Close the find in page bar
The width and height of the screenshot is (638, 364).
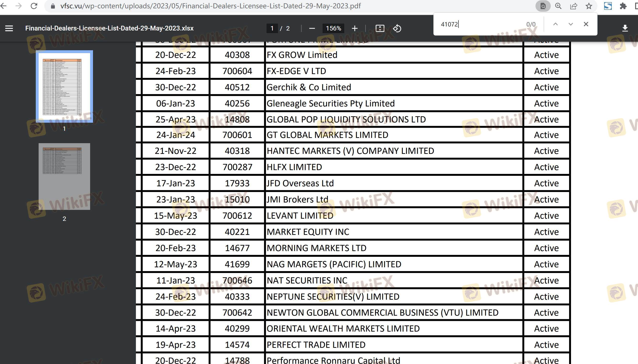click(x=586, y=24)
